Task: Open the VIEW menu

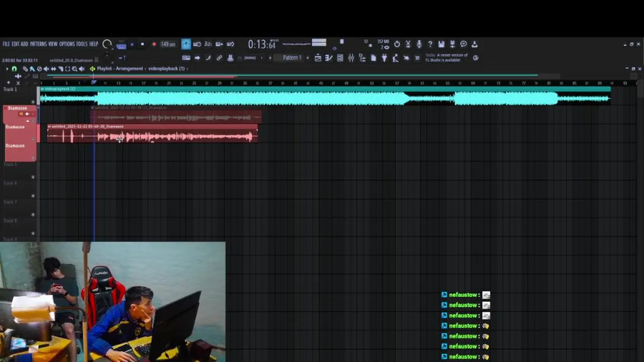Action: point(53,44)
